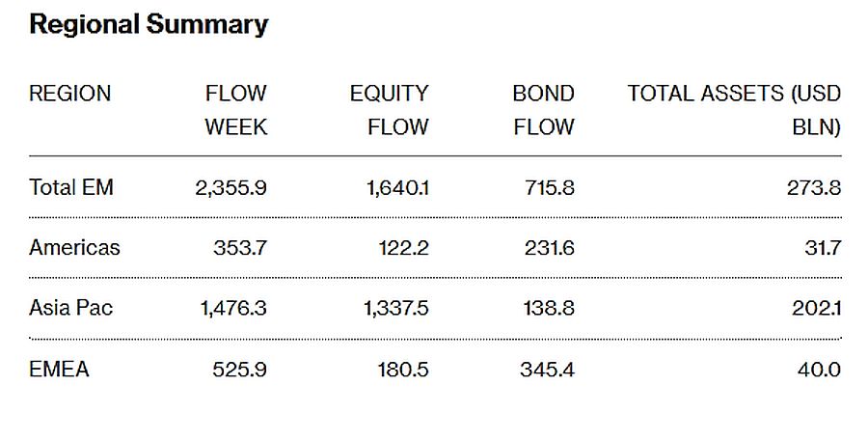Image resolution: width=868 pixels, height=441 pixels.
Task: Select the Total EM equity value 1,640.1
Action: tap(397, 188)
